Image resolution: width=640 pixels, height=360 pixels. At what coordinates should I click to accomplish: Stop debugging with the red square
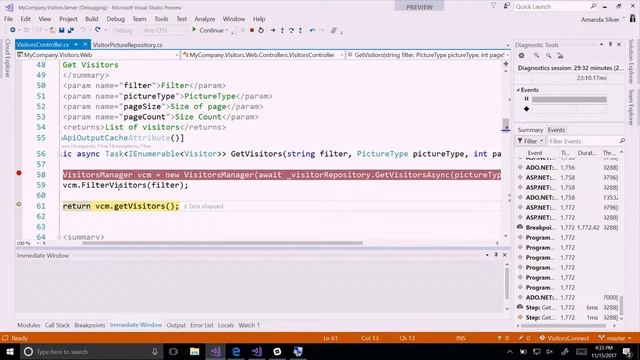(x=252, y=30)
